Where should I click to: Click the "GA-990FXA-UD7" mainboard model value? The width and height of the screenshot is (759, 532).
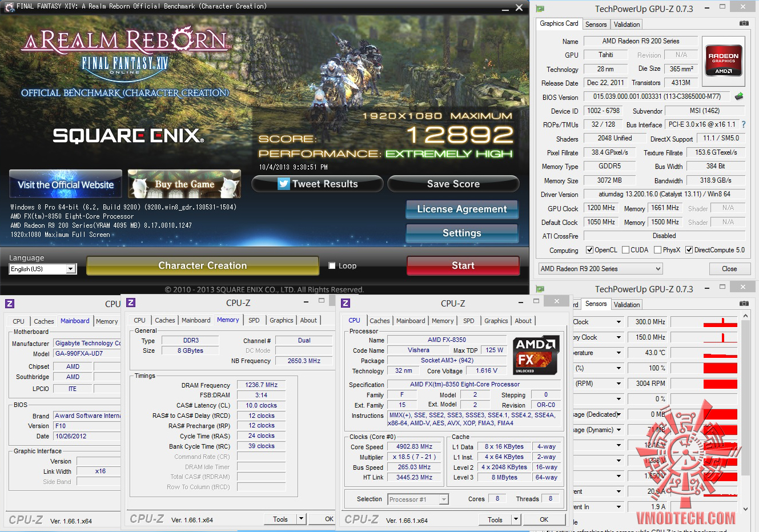[87, 353]
